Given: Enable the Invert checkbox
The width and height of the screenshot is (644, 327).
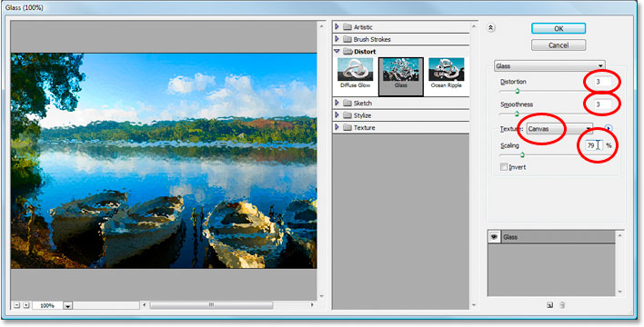Looking at the screenshot, I should pyautogui.click(x=504, y=167).
